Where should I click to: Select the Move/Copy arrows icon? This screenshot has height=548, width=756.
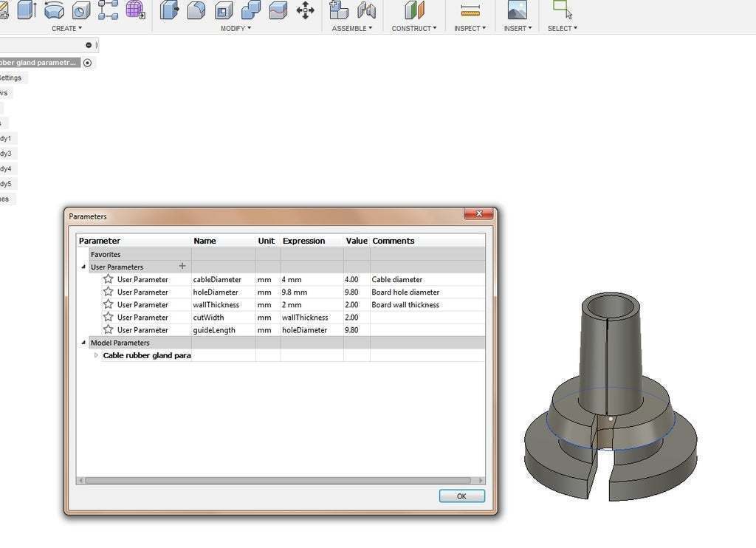(x=305, y=10)
